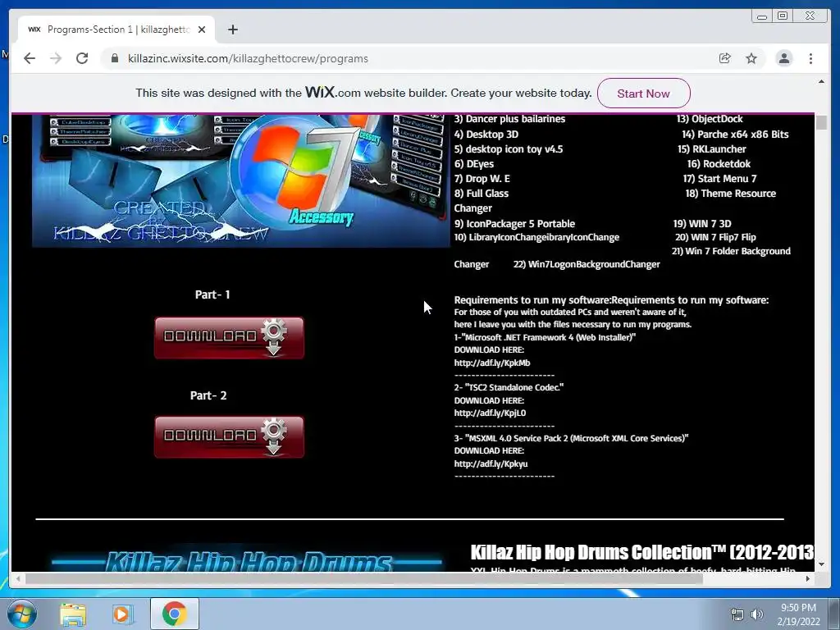The width and height of the screenshot is (840, 630).
Task: Open link http://adf.ly/KpkMb
Action: tap(492, 363)
